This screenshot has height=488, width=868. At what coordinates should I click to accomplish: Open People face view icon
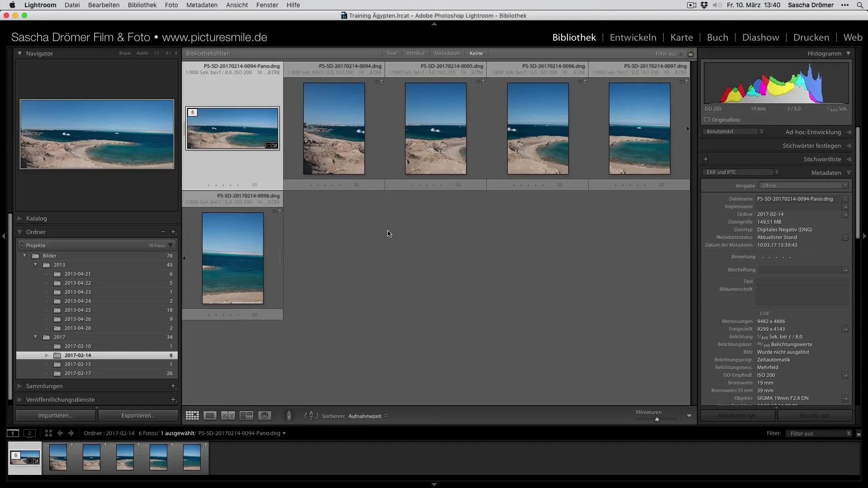[265, 416]
